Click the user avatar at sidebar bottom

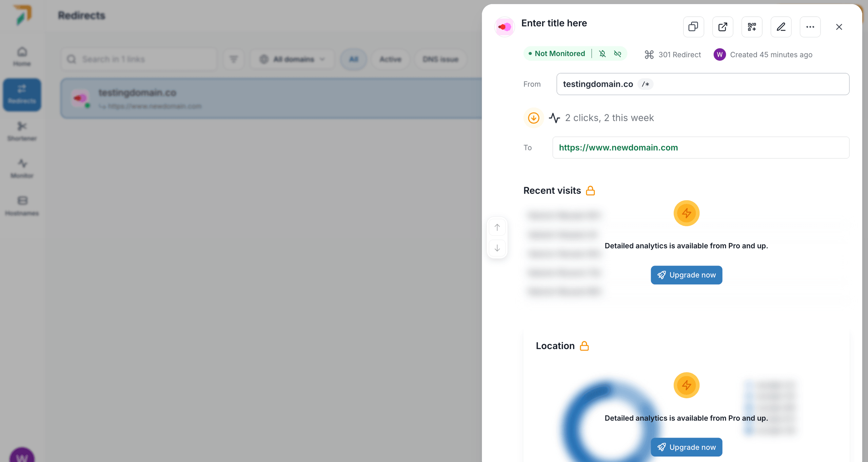[x=22, y=456]
